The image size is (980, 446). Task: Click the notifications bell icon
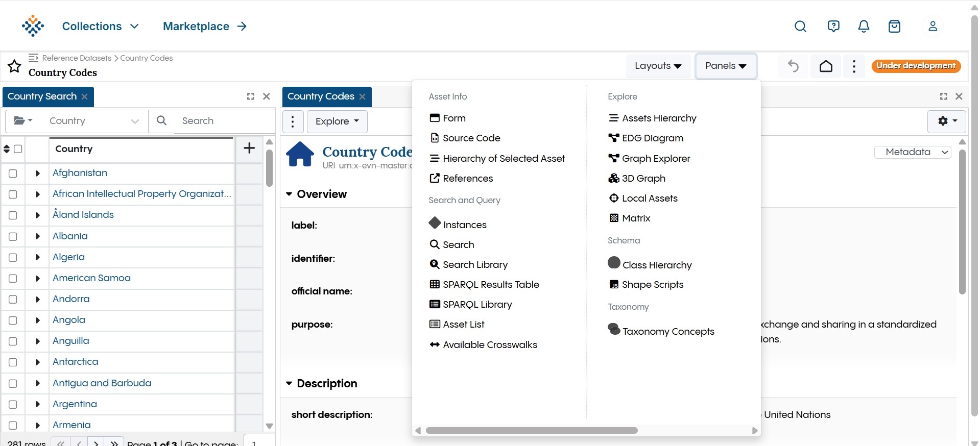(x=864, y=27)
